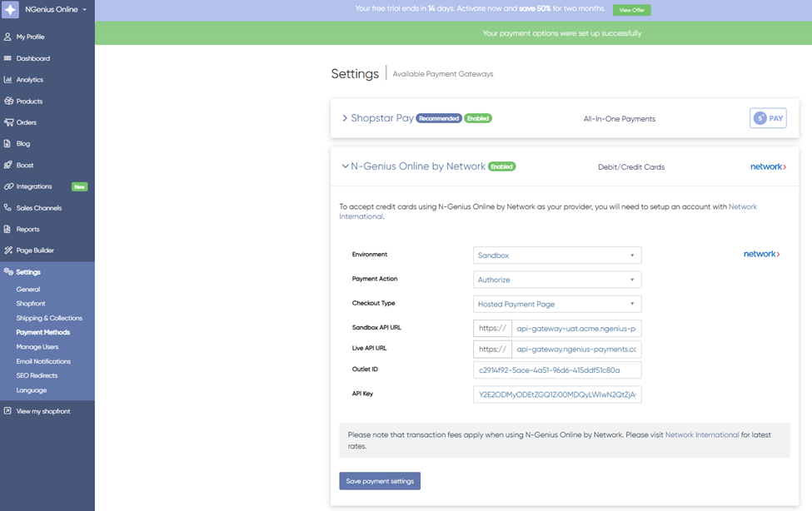Click the Analytics bar chart icon
This screenshot has width=812, height=511.
(x=7, y=80)
